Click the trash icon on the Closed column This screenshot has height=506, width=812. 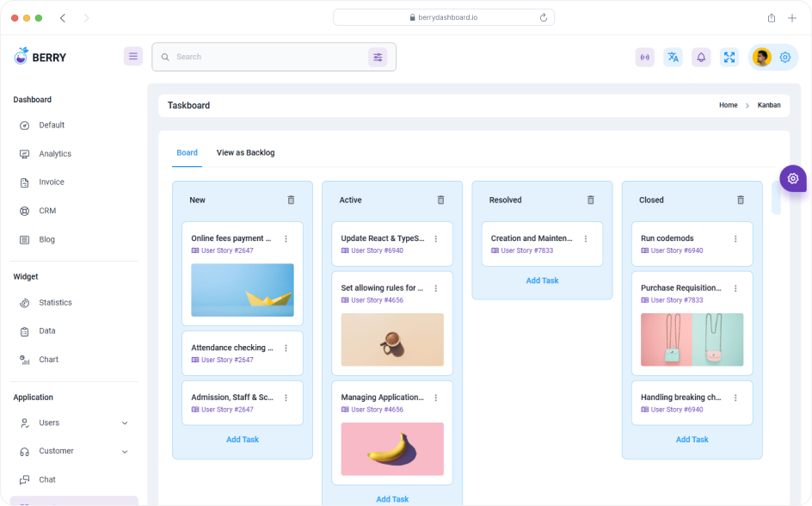coord(741,200)
